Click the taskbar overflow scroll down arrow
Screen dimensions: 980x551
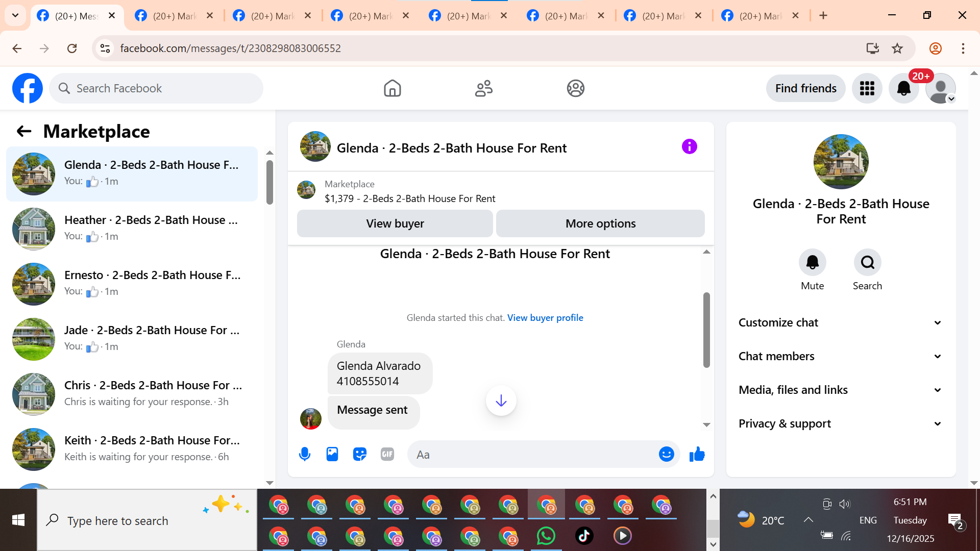tap(713, 544)
